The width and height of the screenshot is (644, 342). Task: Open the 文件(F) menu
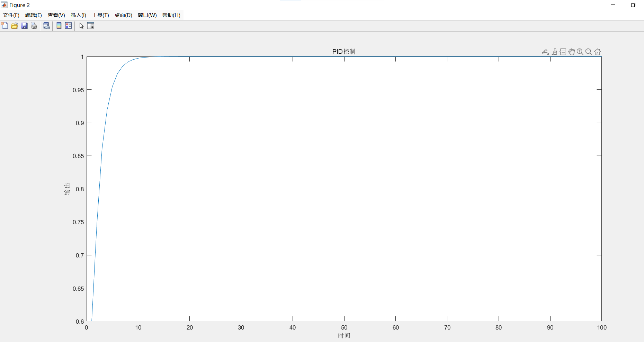(11, 15)
